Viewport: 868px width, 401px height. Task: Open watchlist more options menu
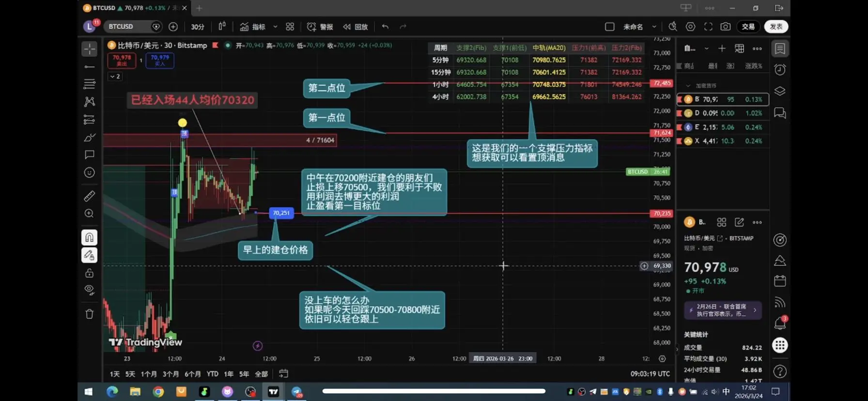click(x=757, y=48)
